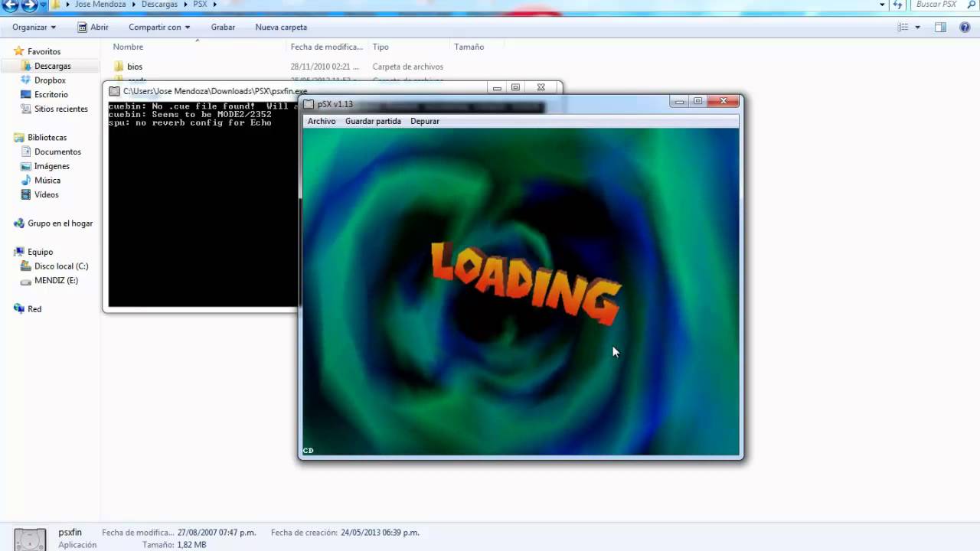Create a new folder with Nueva carpeta
980x551 pixels.
[x=281, y=27]
